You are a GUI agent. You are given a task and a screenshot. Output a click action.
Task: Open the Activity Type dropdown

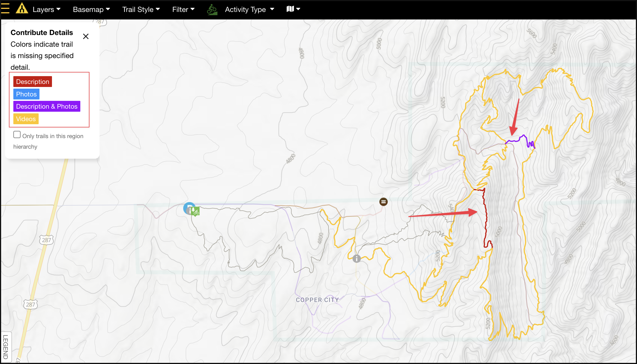[249, 9]
